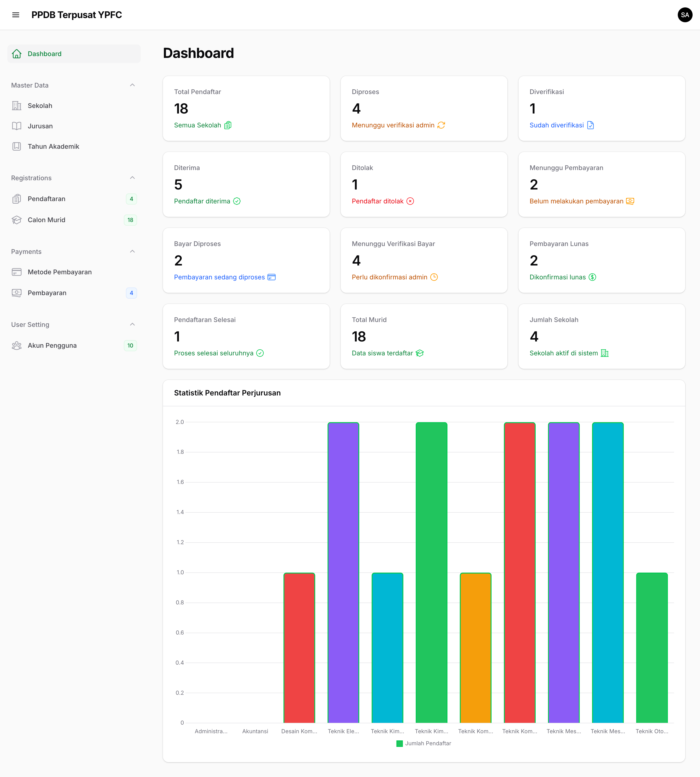Collapse the Master Data section
Image resolution: width=700 pixels, height=777 pixels.
pyautogui.click(x=132, y=85)
